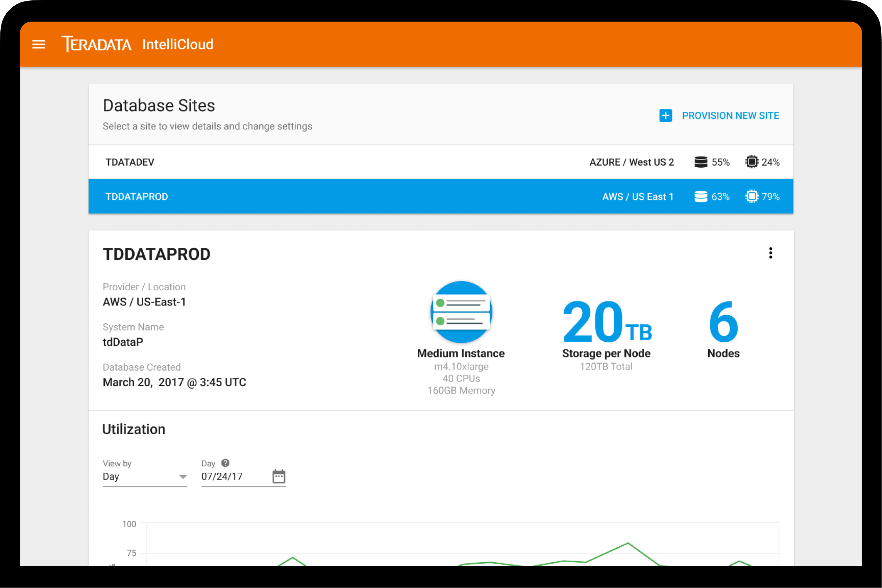Select the TDDATAPROD site row
This screenshot has height=588, width=882.
click(441, 196)
